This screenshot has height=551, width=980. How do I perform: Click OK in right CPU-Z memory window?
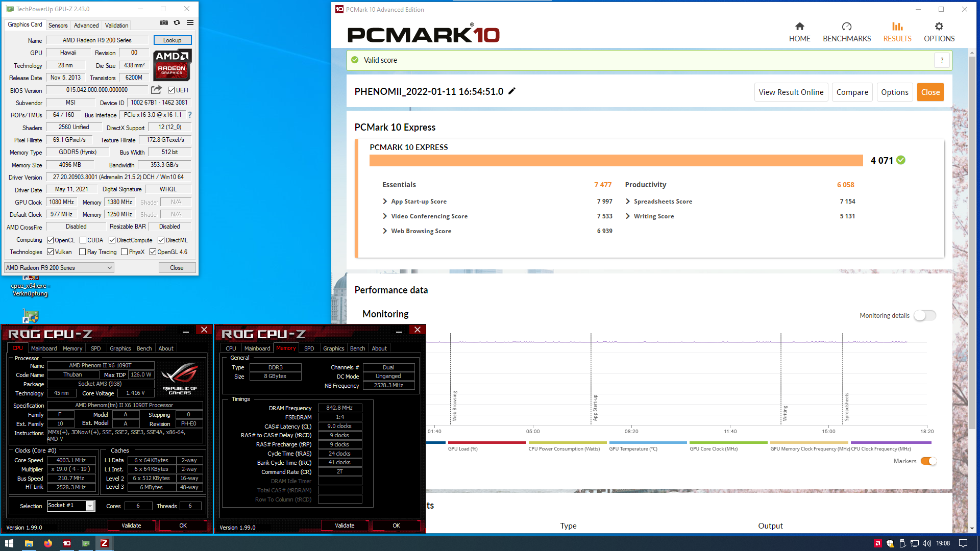coord(396,525)
